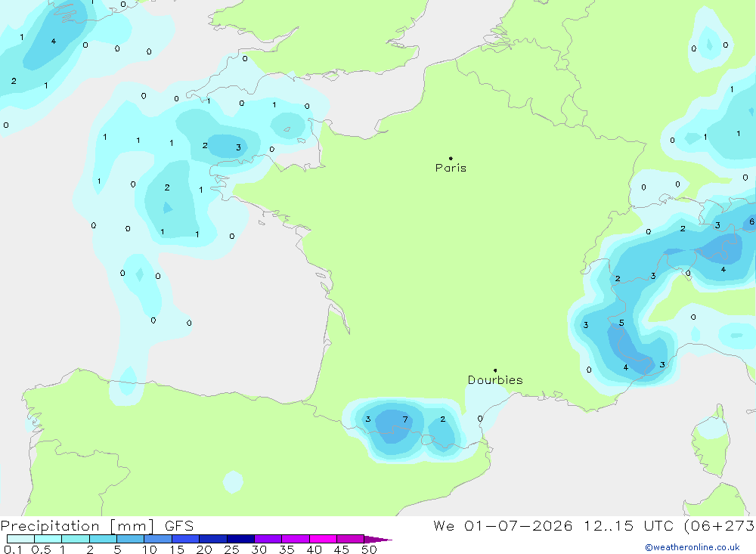
Task: Click the '5' precipitation value in the Alps
Action: (x=621, y=323)
